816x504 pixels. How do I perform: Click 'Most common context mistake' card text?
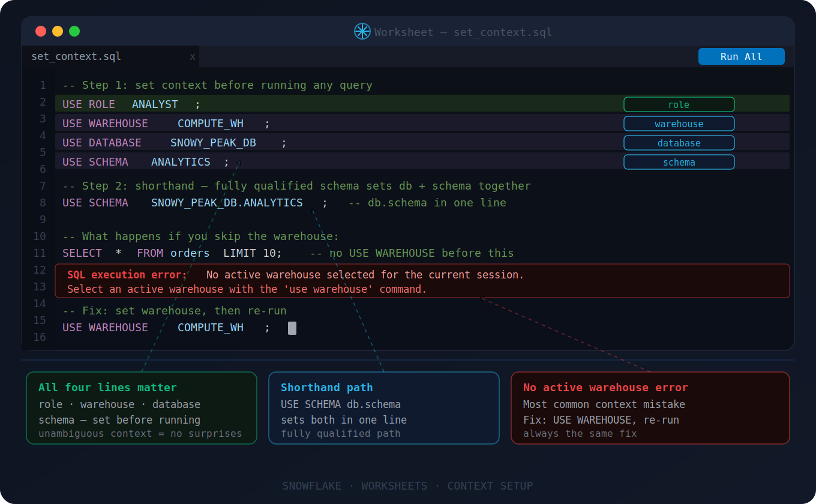click(x=604, y=404)
